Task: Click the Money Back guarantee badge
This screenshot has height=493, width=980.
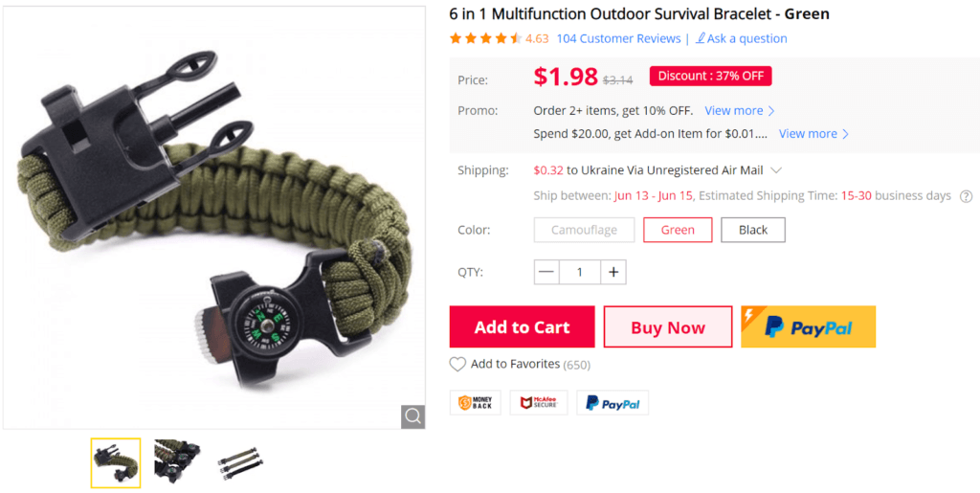Action: pyautogui.click(x=475, y=403)
